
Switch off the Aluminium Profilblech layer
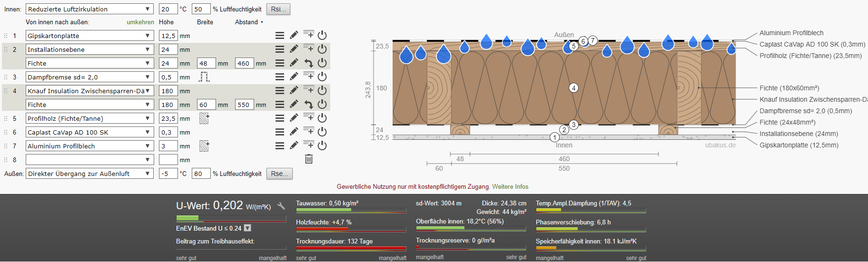tap(322, 146)
